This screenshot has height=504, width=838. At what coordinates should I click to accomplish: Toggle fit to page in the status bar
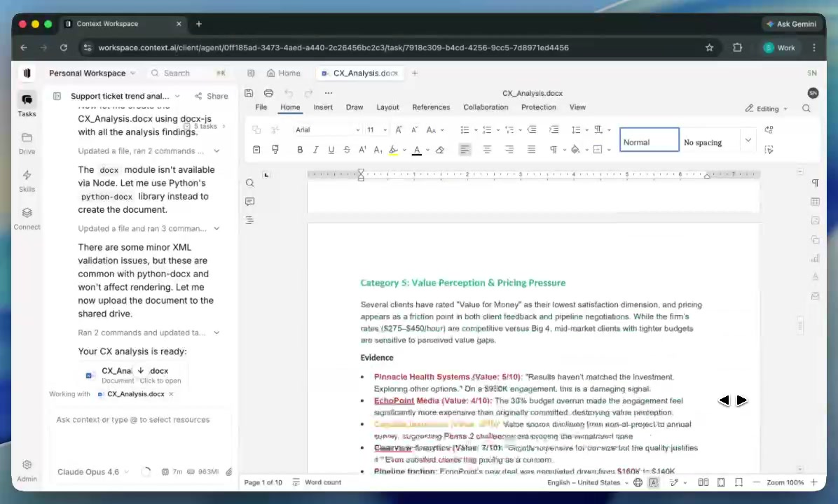(721, 482)
